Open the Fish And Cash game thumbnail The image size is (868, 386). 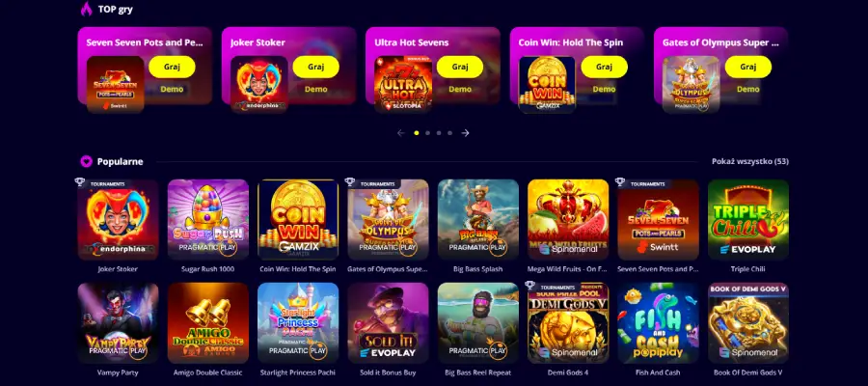click(658, 323)
